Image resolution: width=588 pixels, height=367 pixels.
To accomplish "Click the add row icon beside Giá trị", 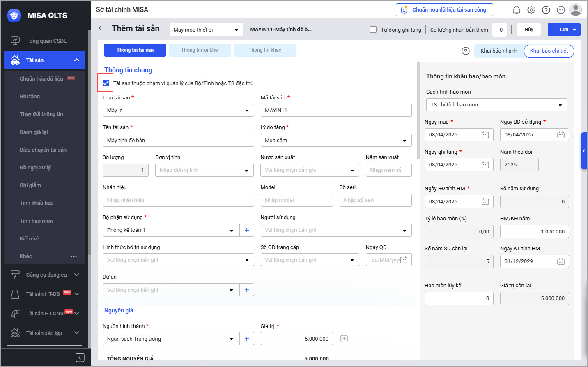I will point(344,339).
